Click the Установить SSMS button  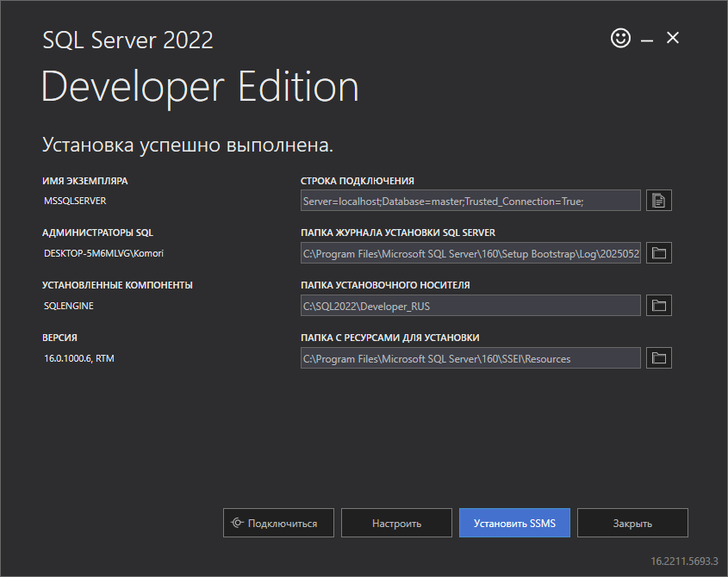[514, 523]
